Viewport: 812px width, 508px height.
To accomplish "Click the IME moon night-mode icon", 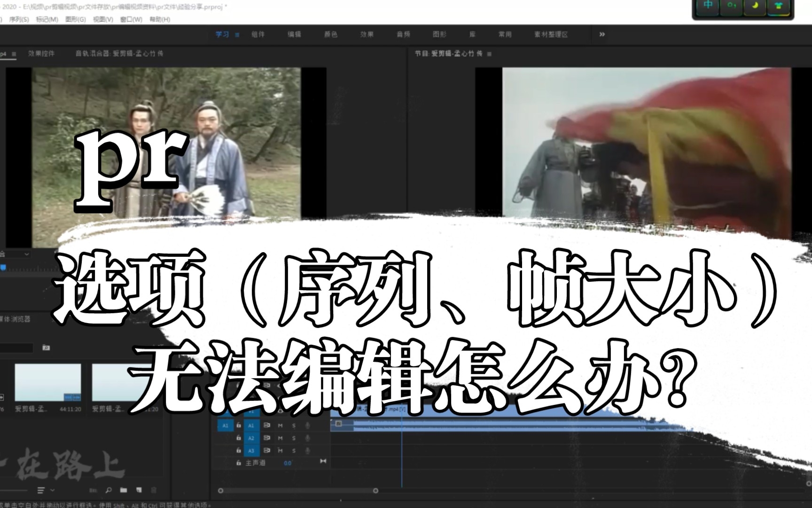I will tap(755, 6).
